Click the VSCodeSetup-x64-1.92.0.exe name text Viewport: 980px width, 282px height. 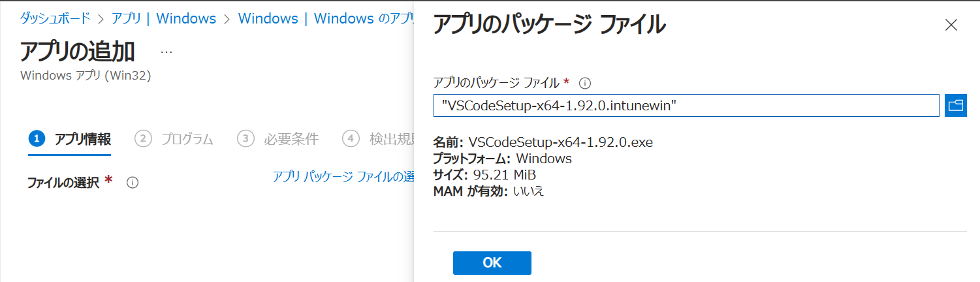pos(561,142)
